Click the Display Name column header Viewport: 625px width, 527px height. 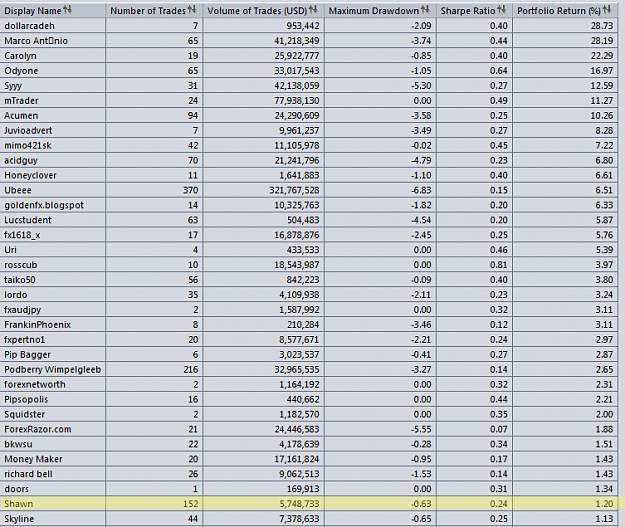(x=53, y=10)
